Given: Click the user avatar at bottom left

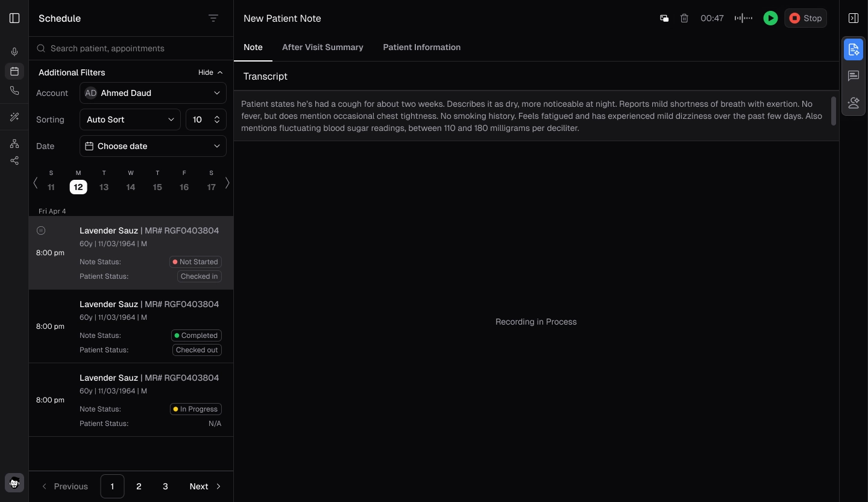Looking at the screenshot, I should 14,483.
